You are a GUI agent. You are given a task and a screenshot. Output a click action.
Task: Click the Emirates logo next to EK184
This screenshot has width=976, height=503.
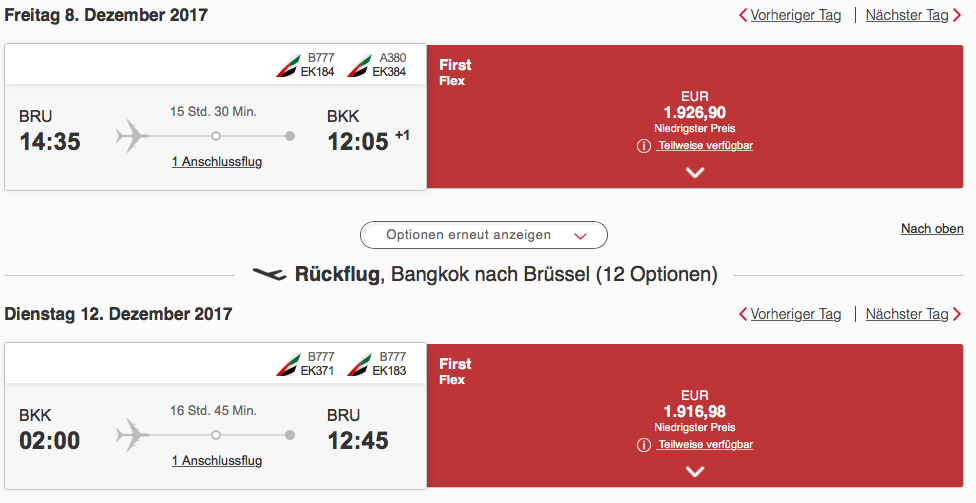[288, 67]
